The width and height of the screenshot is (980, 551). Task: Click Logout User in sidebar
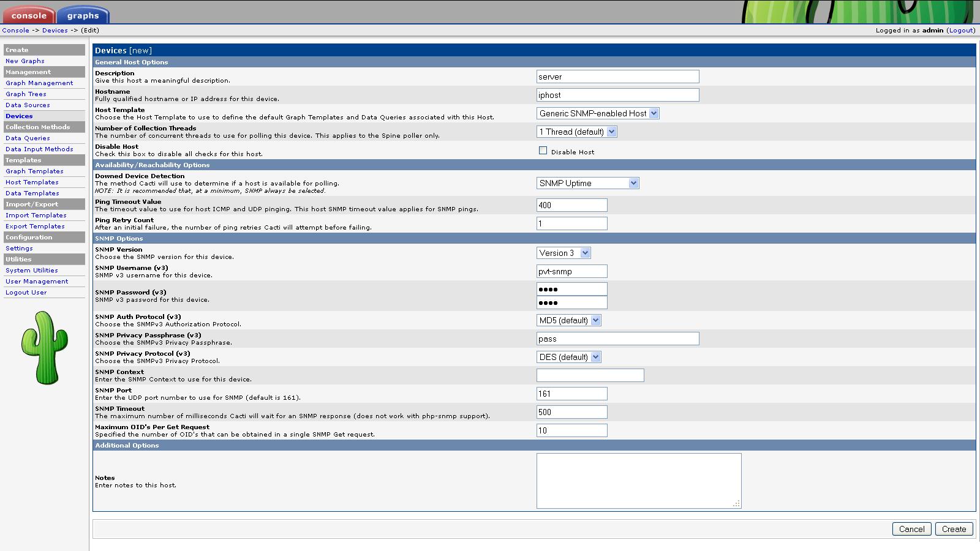26,293
